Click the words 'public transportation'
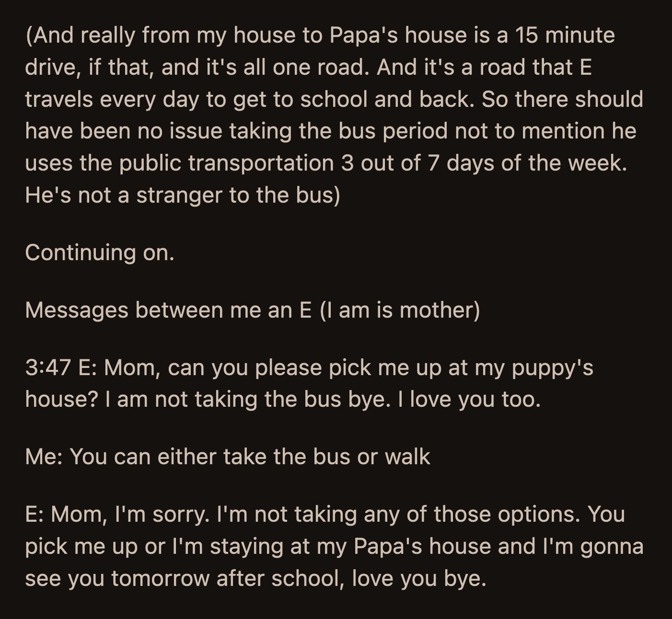This screenshot has height=619, width=672. point(226,163)
